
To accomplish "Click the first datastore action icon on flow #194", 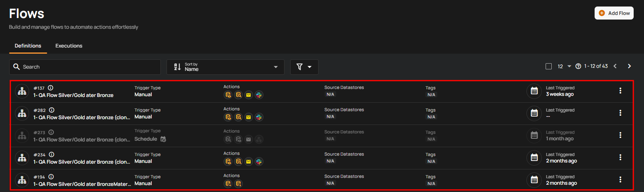I will 228,184.
